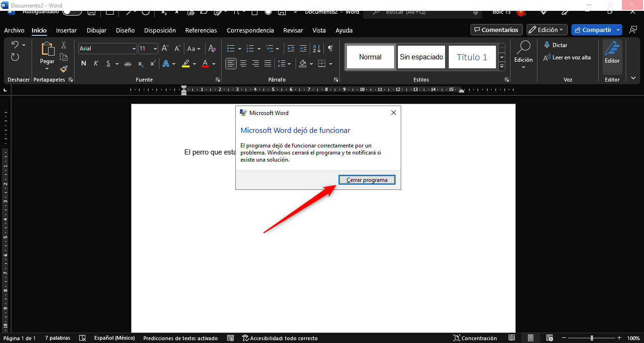
Task: Justify text alignment
Action: coord(268,64)
